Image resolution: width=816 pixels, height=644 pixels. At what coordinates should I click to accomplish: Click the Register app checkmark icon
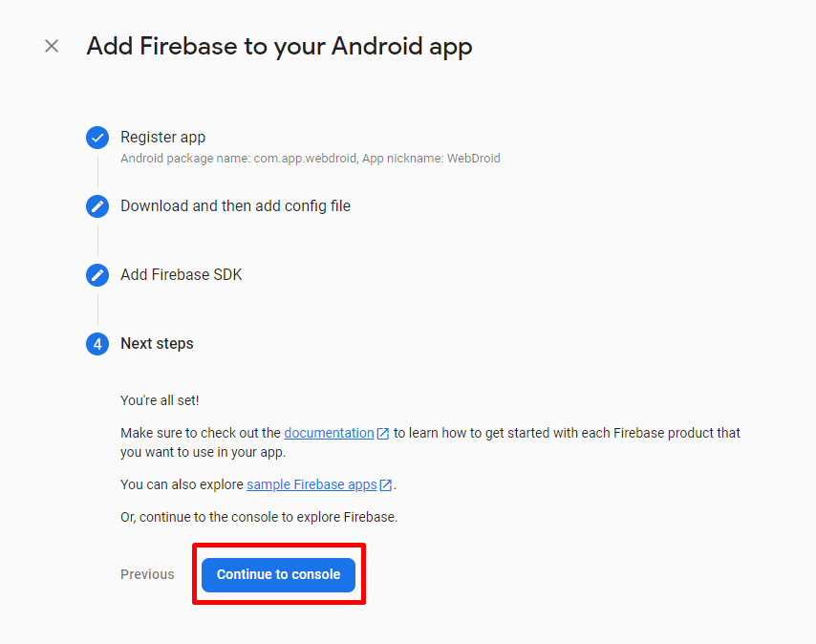tap(97, 138)
